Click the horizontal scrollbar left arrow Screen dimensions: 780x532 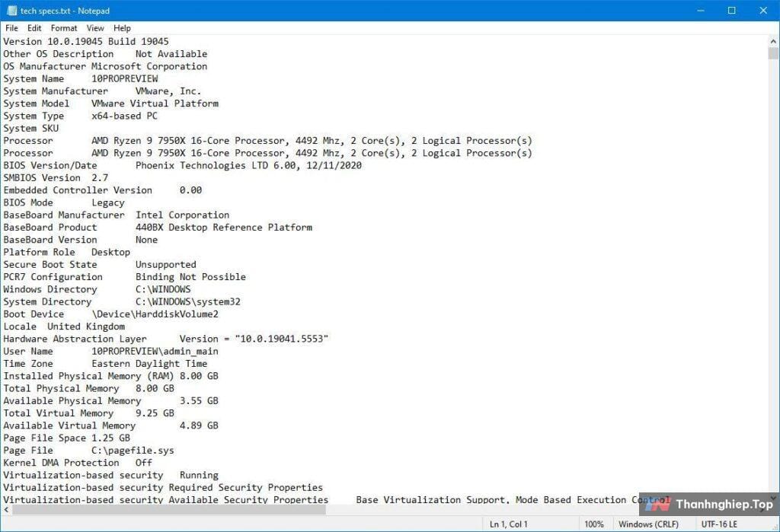(6, 510)
